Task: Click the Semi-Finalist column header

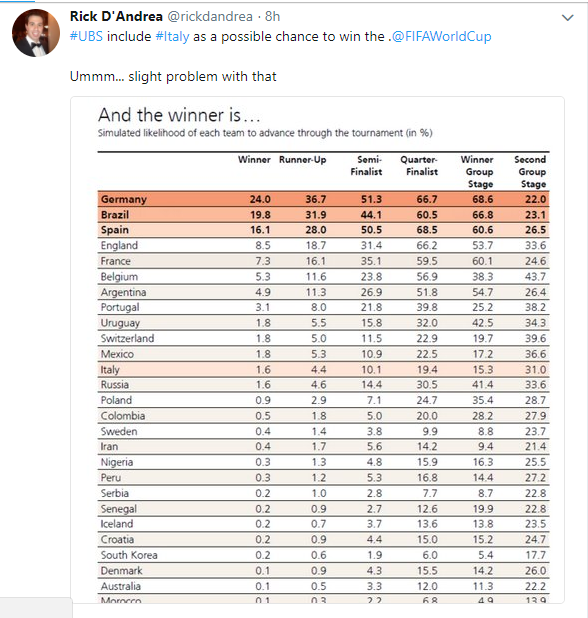Action: (367, 166)
